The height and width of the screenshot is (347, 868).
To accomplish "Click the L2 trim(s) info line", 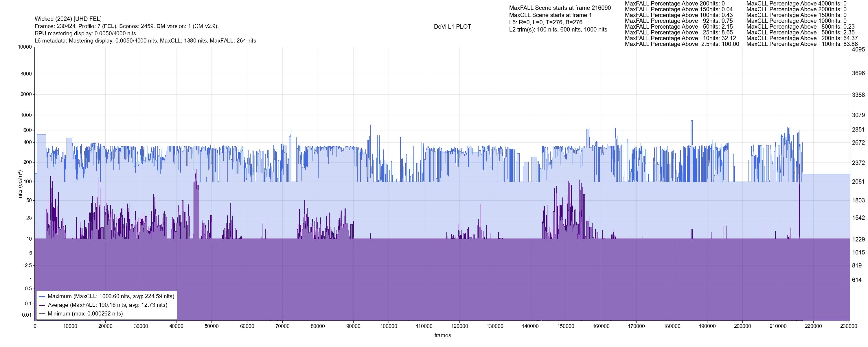I will [558, 30].
